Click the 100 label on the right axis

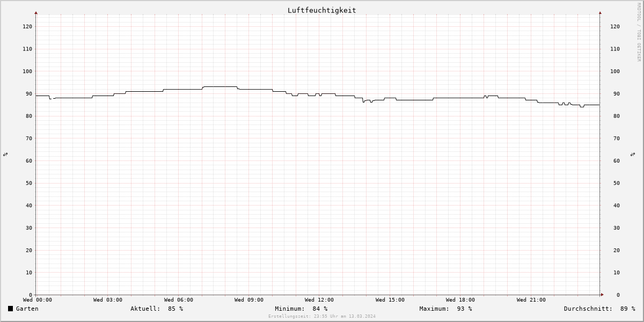click(615, 71)
